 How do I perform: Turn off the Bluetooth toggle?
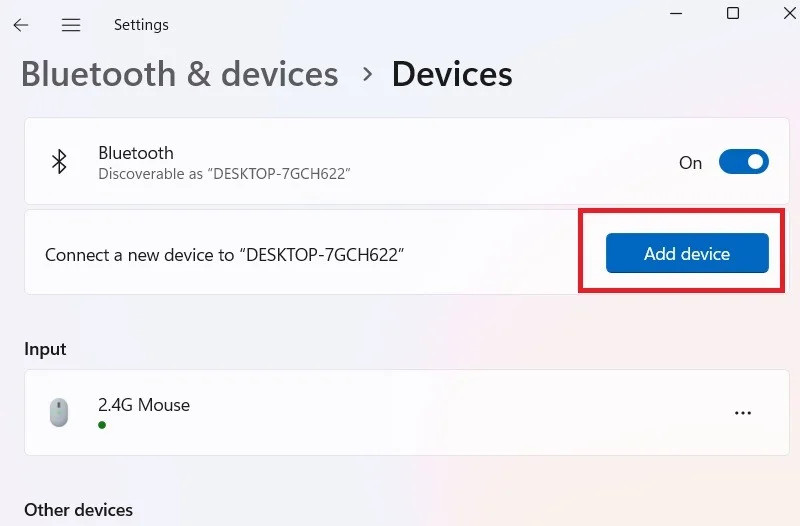[x=743, y=162]
